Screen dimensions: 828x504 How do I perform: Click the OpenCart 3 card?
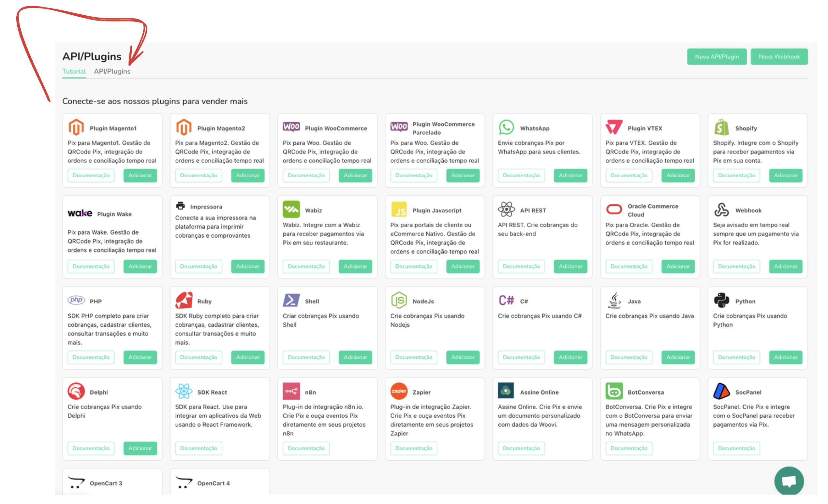click(x=112, y=483)
